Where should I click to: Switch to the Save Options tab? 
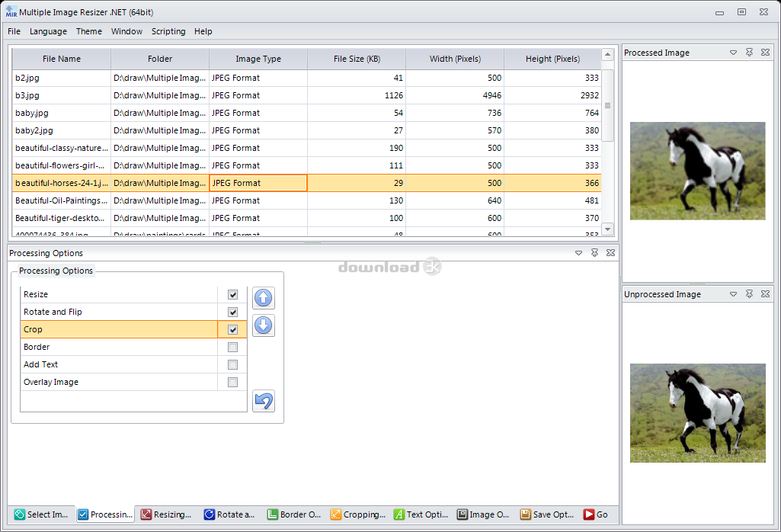coord(547,514)
